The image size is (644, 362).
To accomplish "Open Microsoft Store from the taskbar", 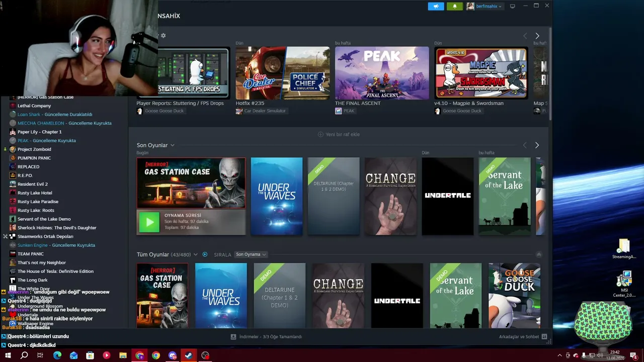I will pos(90,355).
